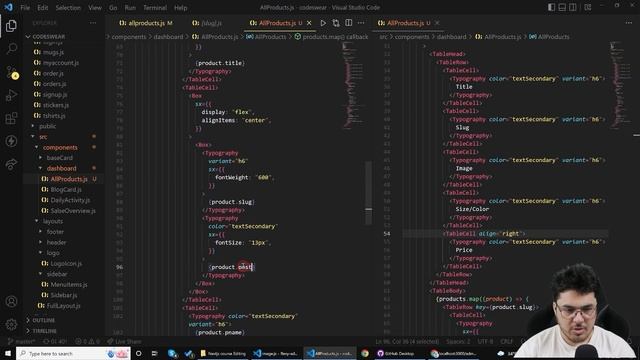Open myaccount.js in explorer
Viewport: 640px width, 360px height.
[x=61, y=63]
